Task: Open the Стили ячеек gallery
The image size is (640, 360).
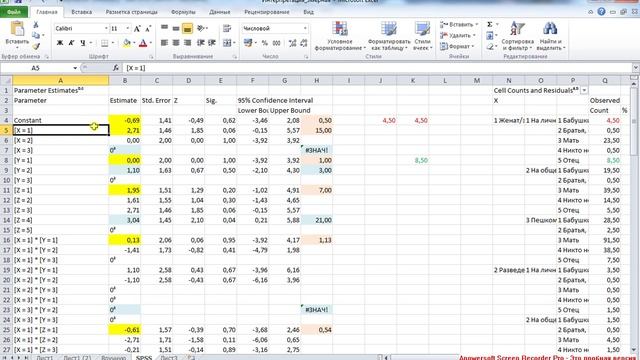Action: click(x=422, y=36)
